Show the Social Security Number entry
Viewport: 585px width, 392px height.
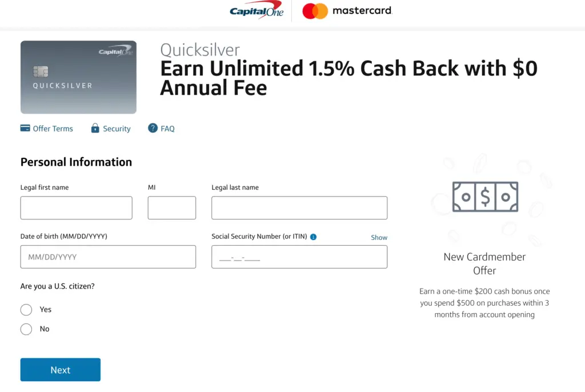point(379,237)
